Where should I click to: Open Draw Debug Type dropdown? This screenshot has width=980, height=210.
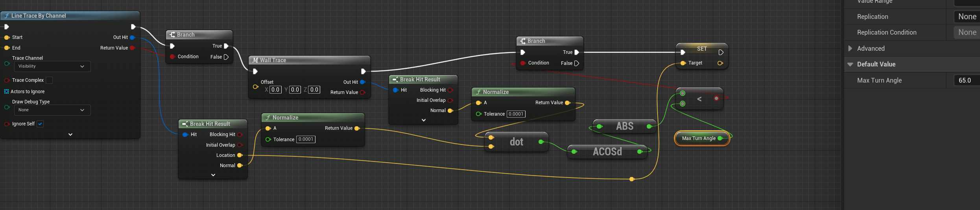[52, 110]
